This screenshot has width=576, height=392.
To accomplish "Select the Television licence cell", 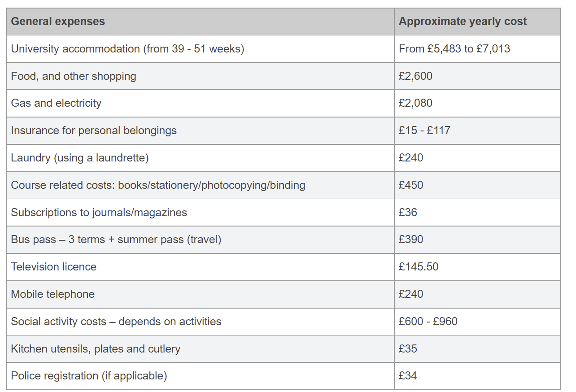I will point(201,267).
